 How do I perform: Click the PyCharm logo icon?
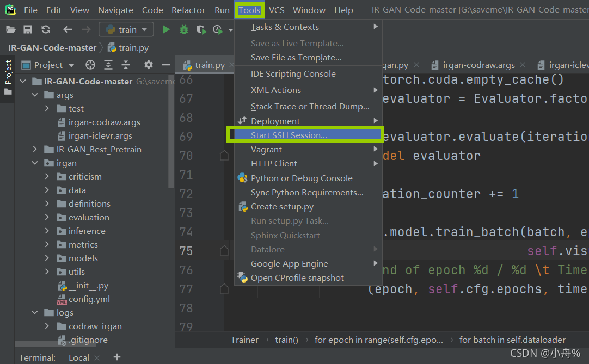(10, 10)
